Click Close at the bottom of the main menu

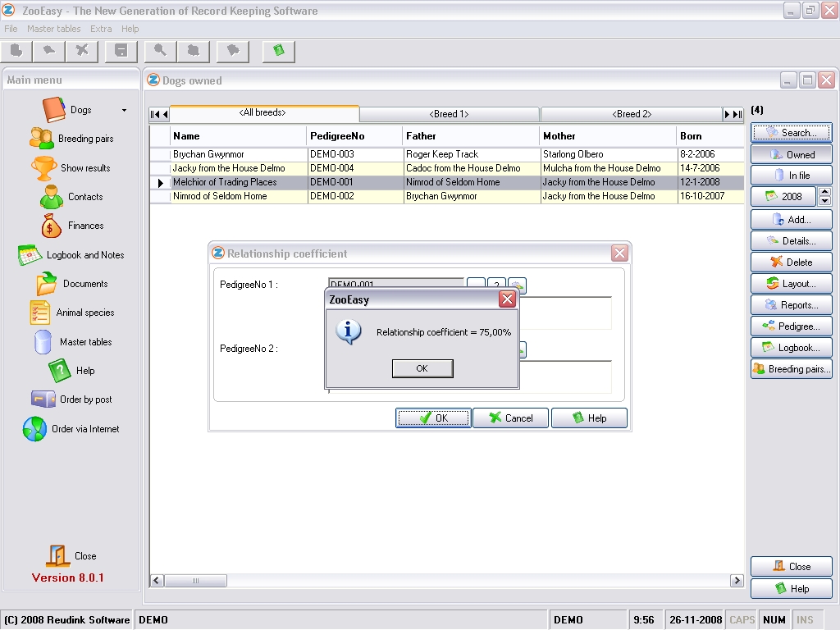(71, 556)
